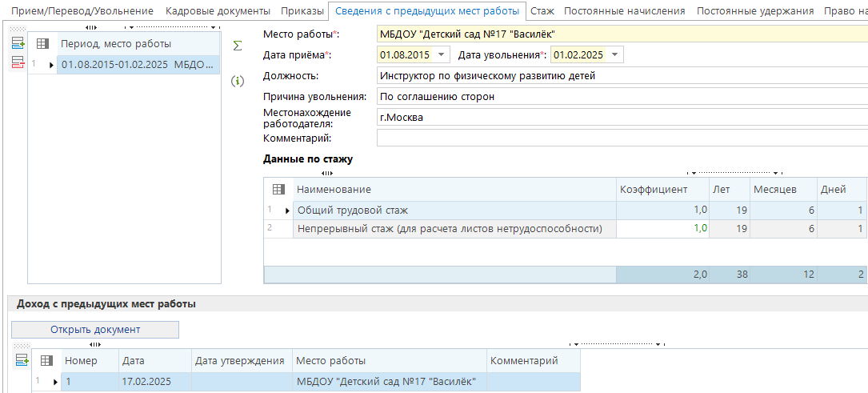The width and height of the screenshot is (868, 393).
Task: Open the Постоянные начисления tab
Action: click(624, 11)
